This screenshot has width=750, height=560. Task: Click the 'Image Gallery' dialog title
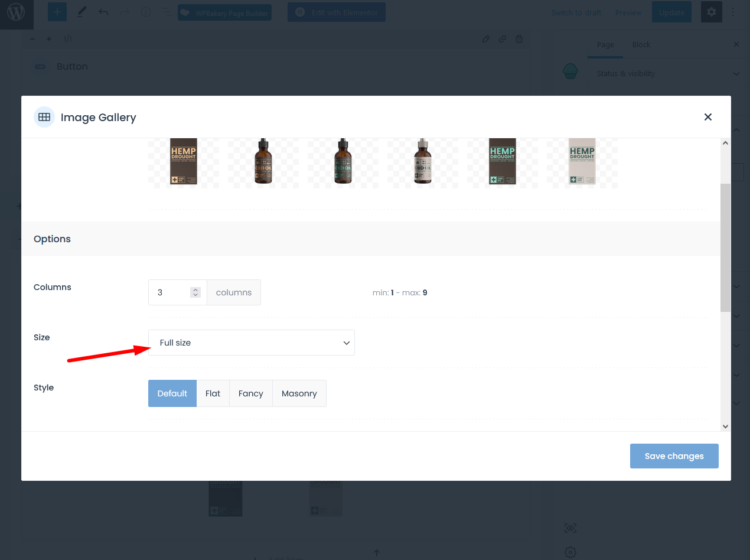point(99,118)
